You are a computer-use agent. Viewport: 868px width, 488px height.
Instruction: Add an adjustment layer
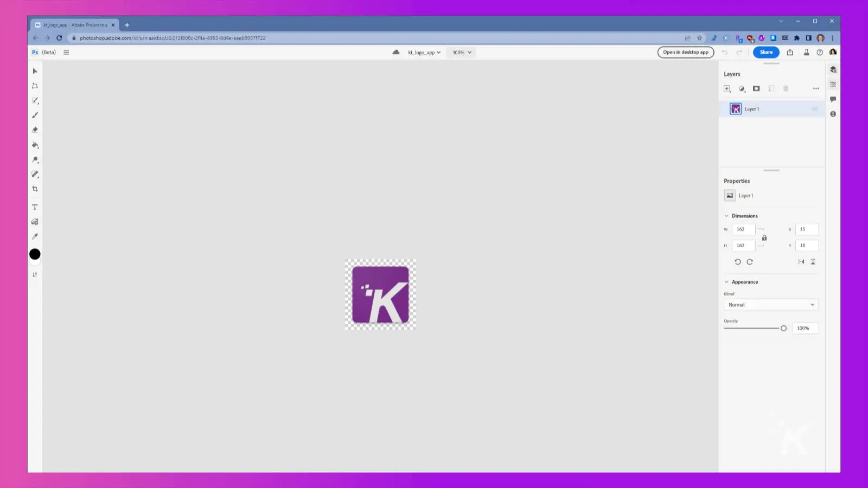(x=742, y=88)
